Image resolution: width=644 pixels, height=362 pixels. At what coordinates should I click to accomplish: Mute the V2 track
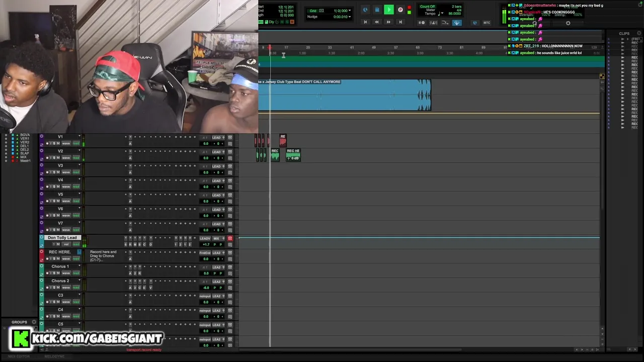58,158
